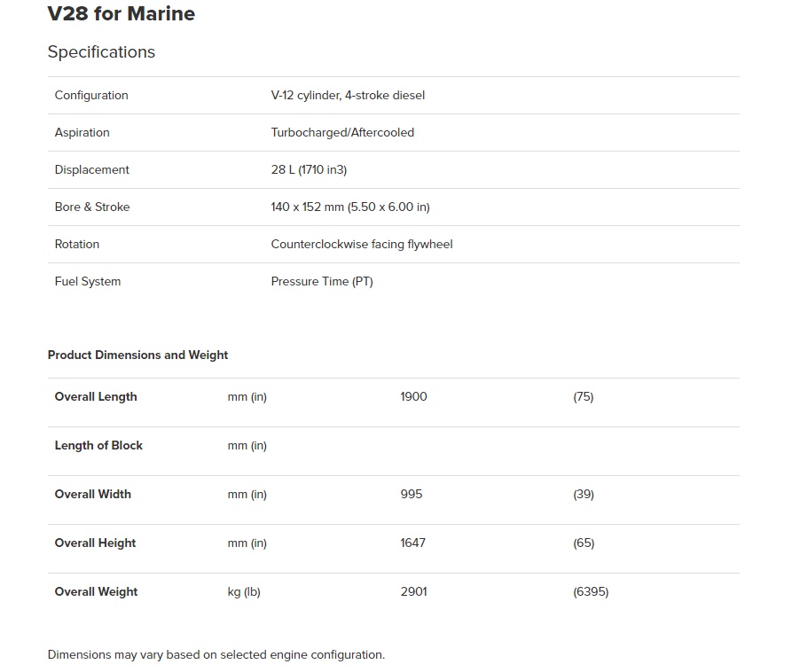This screenshot has height=672, width=792.
Task: Click the "(6395)" weight in pounds value
Action: pos(591,592)
